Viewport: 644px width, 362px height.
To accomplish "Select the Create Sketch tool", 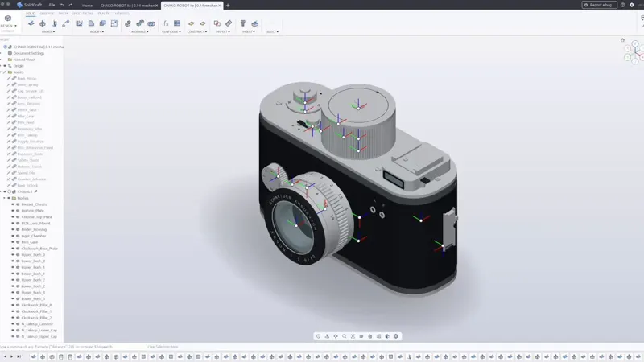I will point(31,23).
